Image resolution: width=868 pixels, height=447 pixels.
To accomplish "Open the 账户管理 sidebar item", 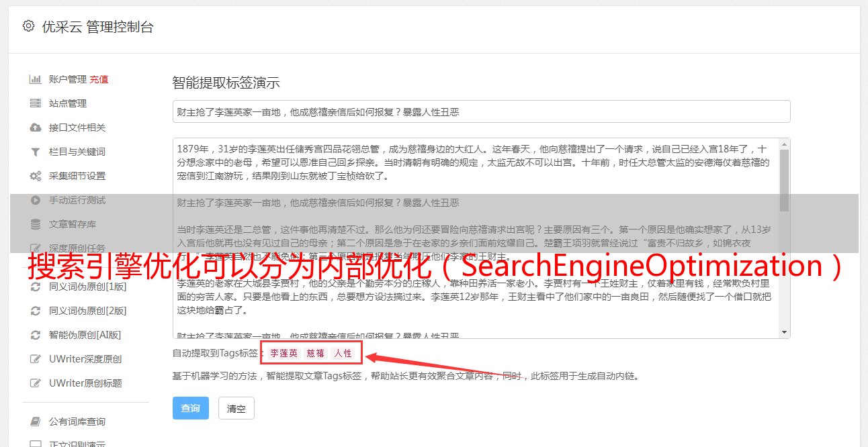I will coord(68,79).
